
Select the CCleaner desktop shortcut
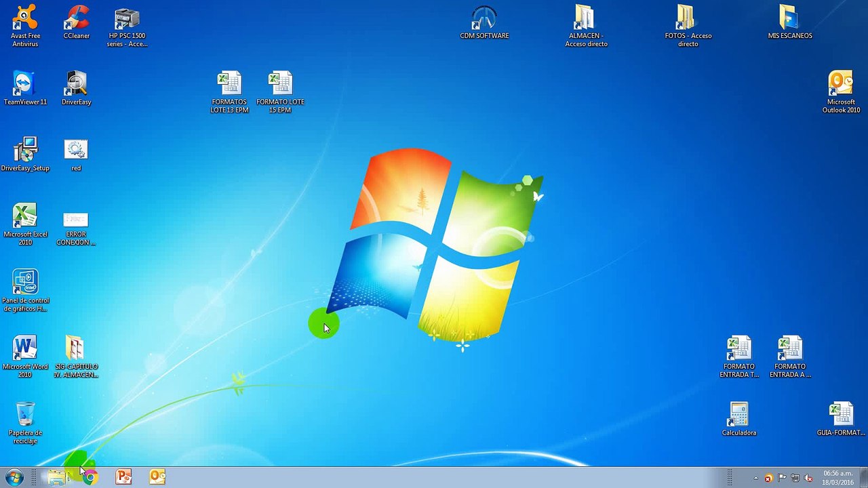[x=76, y=22]
